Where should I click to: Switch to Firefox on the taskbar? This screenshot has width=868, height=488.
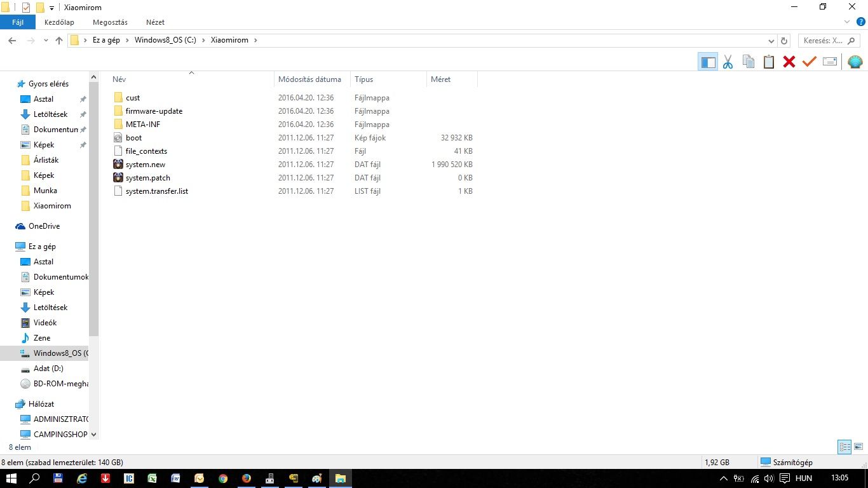pyautogui.click(x=246, y=478)
